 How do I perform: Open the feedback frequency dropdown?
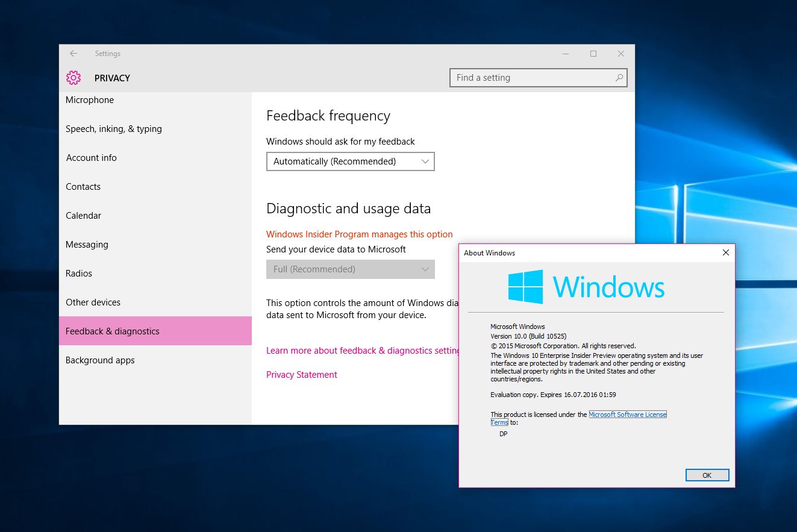351,161
